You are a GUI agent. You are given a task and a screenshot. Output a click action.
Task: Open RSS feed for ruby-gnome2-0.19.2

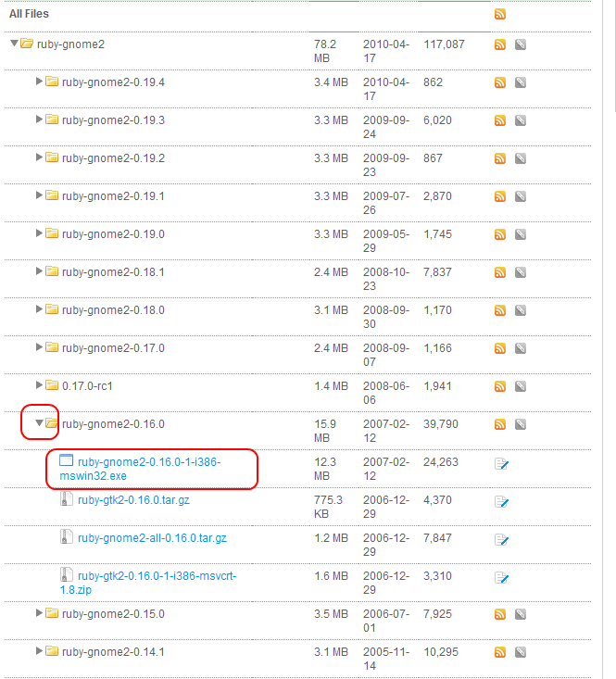click(500, 158)
